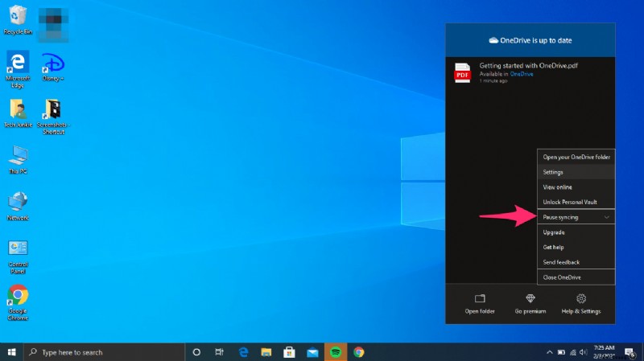Screen dimensions: 644x361
Task: Open Getting started with OneDrive.pdf entry
Action: tap(530, 72)
